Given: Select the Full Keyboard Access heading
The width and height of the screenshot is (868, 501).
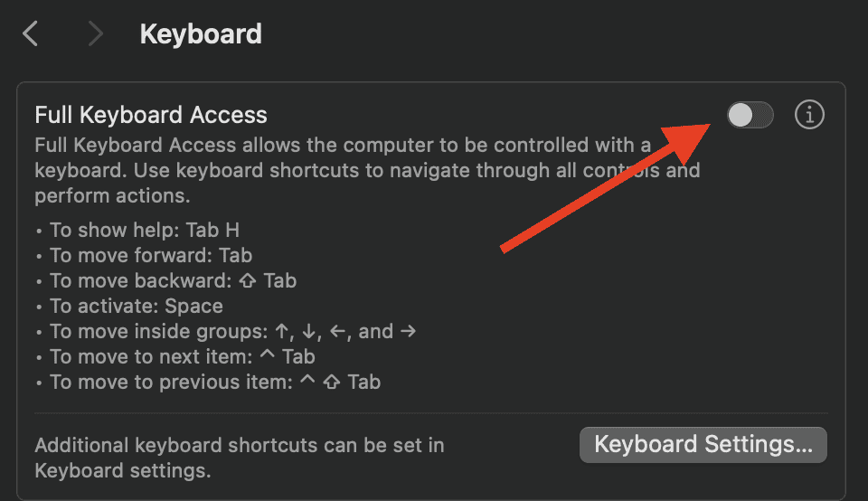Looking at the screenshot, I should 151,115.
